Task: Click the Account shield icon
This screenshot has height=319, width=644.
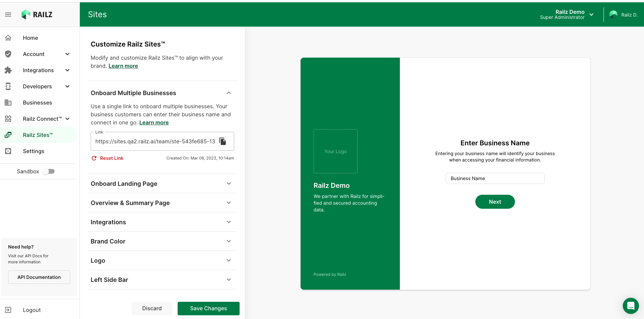Action: point(8,54)
